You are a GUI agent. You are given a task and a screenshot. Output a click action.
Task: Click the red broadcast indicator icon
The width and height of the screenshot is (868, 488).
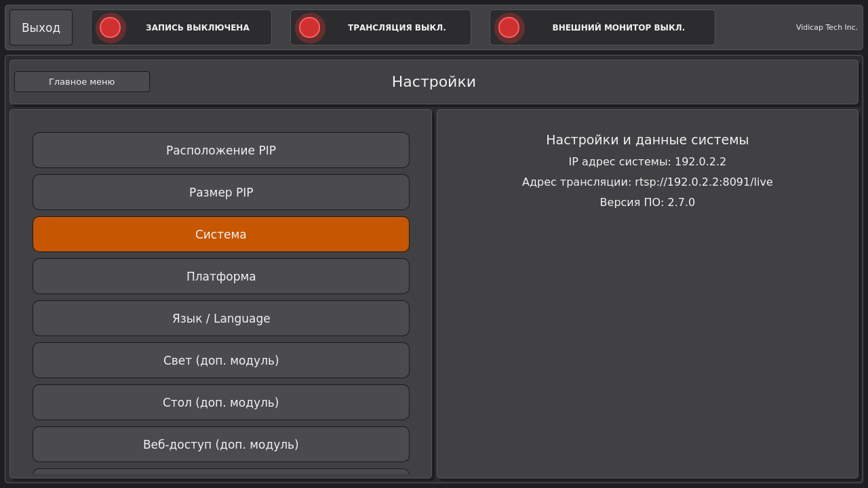309,28
